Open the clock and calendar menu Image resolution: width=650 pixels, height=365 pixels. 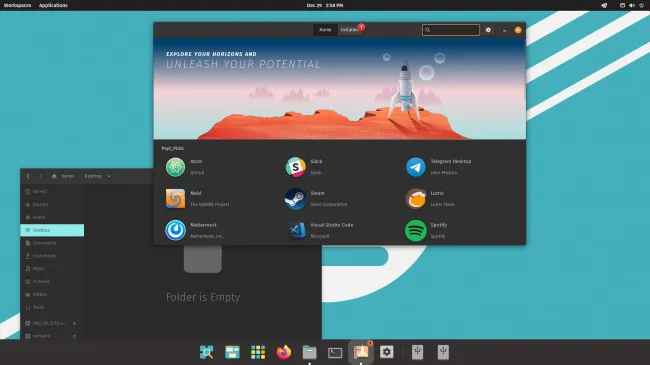tap(325, 5)
